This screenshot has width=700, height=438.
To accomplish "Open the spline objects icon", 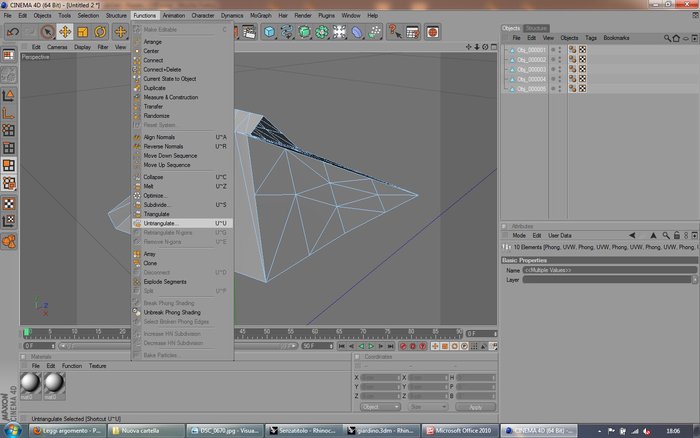I will coord(287,32).
